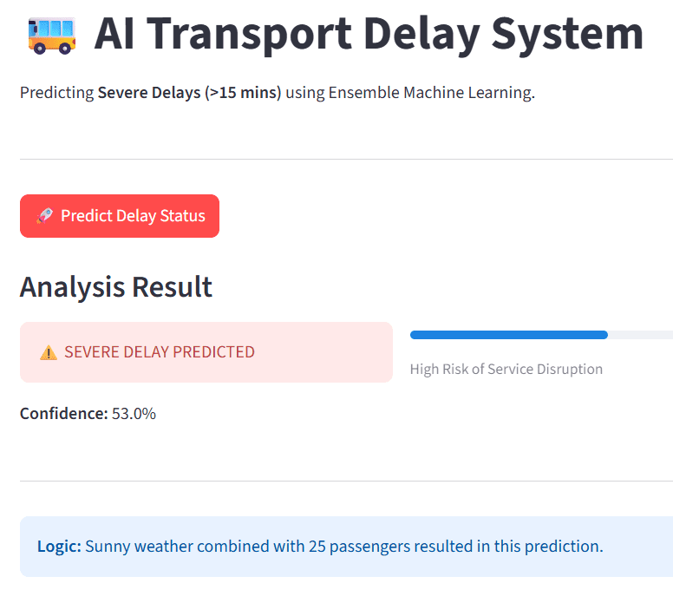The image size is (673, 616).
Task: Click the words Ensemble Machine Learning
Action: coord(430,93)
